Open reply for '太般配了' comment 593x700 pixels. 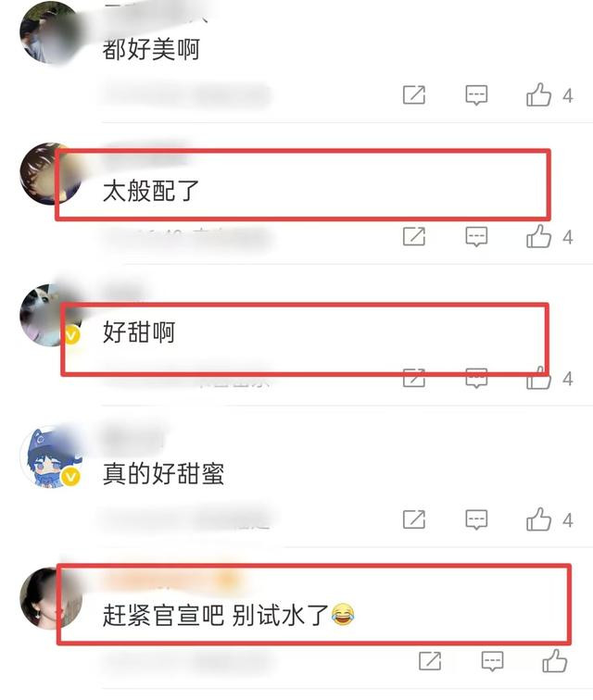pos(476,236)
